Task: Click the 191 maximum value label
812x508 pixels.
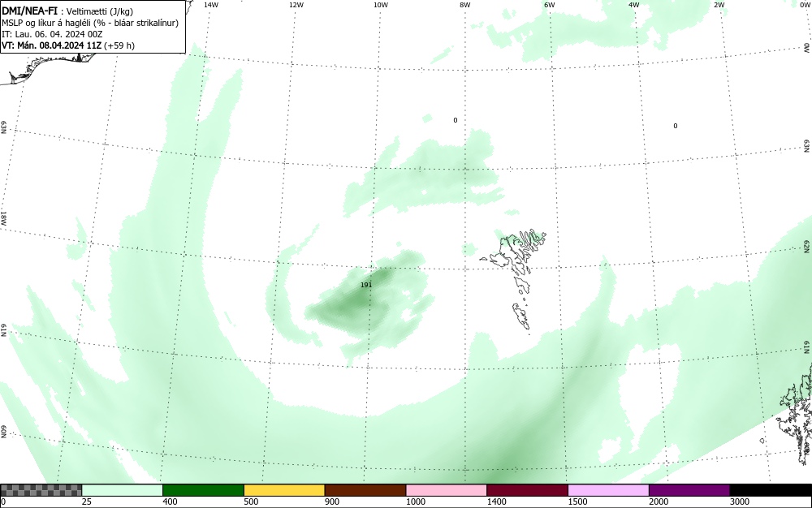Action: 366,285
